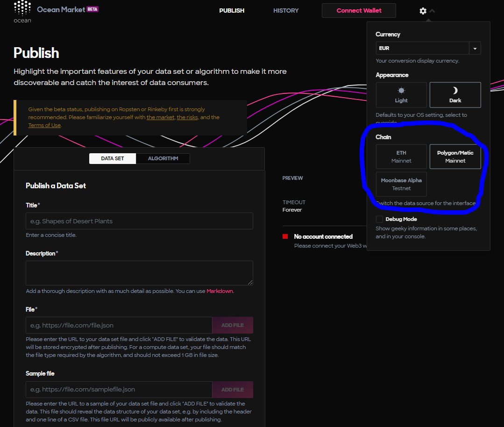Click the BETA badge

(x=92, y=9)
